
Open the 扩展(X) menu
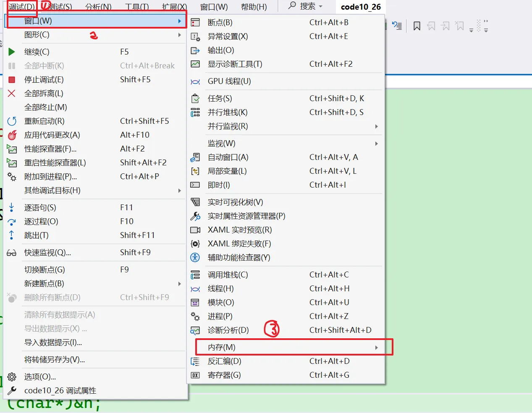coord(174,7)
